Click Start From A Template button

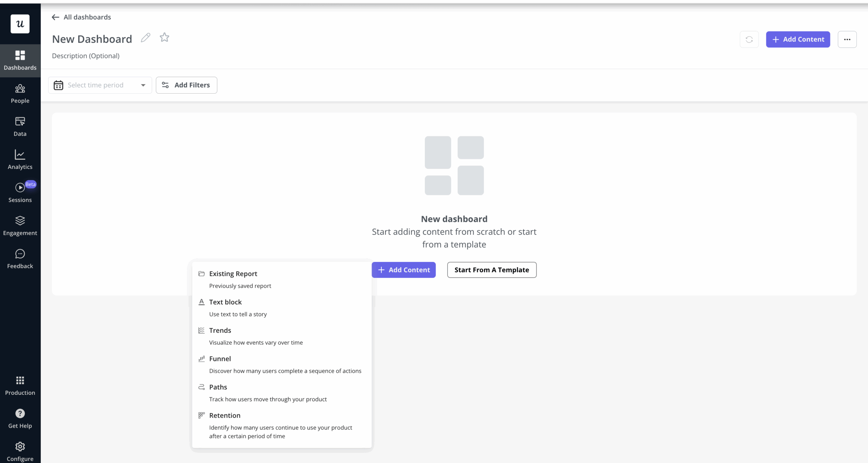coord(492,270)
